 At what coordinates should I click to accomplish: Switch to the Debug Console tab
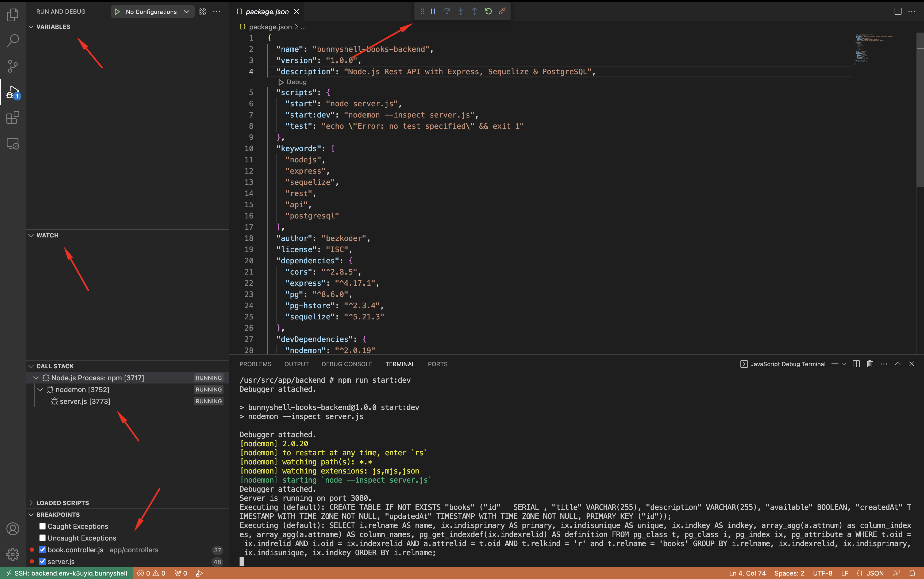click(x=347, y=364)
